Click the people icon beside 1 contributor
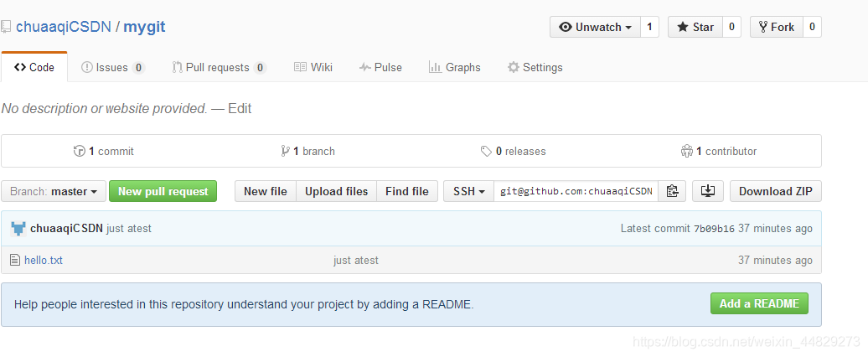868x357 pixels. coord(687,151)
